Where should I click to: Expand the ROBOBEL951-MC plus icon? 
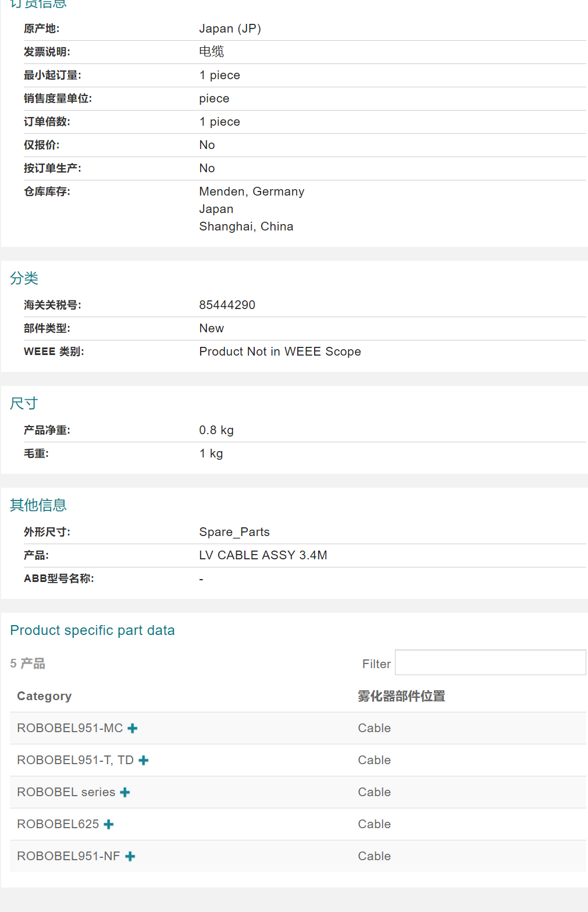133,728
